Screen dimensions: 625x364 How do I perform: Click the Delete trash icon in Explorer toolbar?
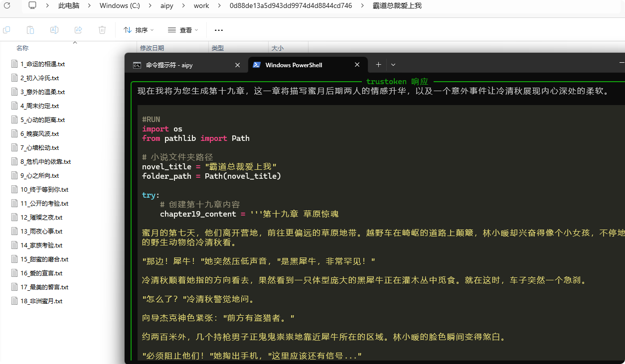[102, 30]
